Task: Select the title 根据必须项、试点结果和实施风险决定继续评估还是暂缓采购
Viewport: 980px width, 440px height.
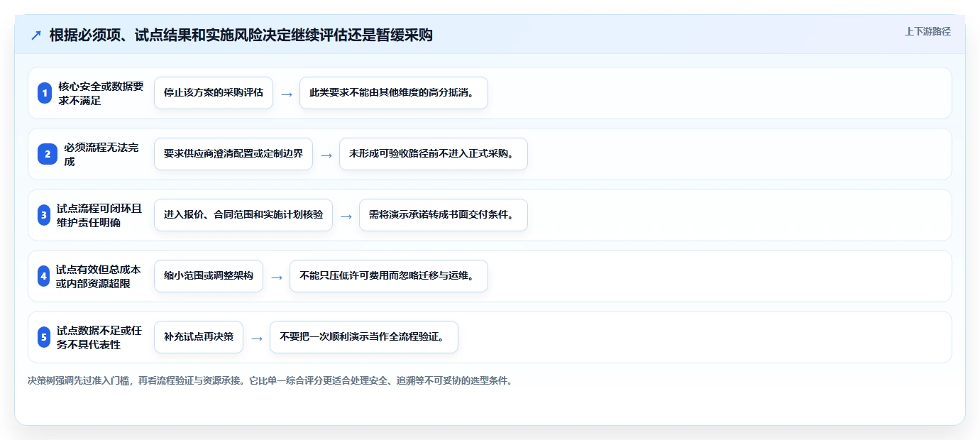Action: pos(241,35)
